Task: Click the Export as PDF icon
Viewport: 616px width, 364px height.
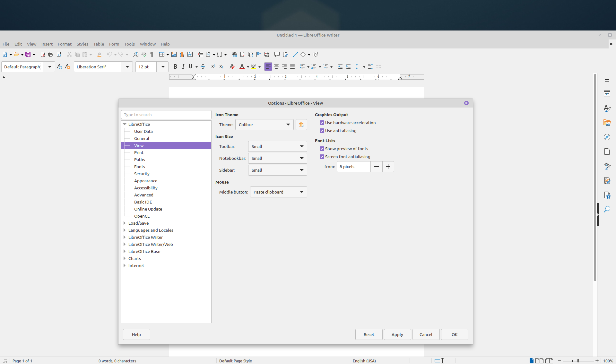Action: point(43,55)
